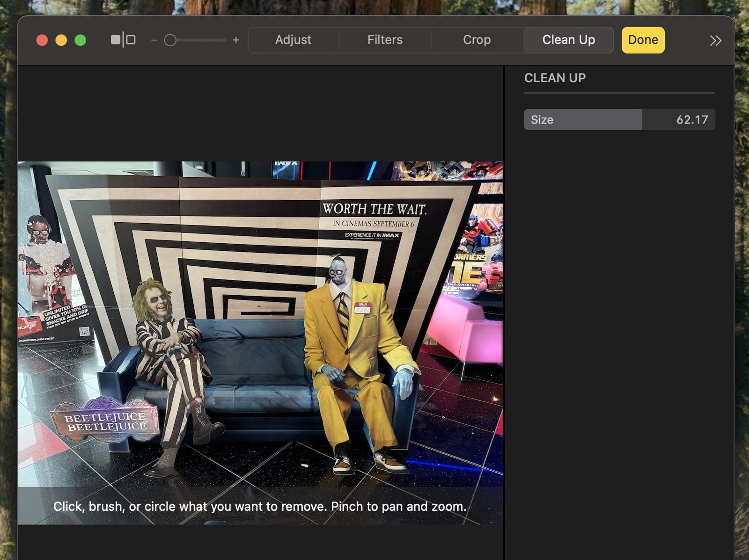Expand the toolbar overflow chevrons
This screenshot has height=560, width=749.
tap(715, 41)
